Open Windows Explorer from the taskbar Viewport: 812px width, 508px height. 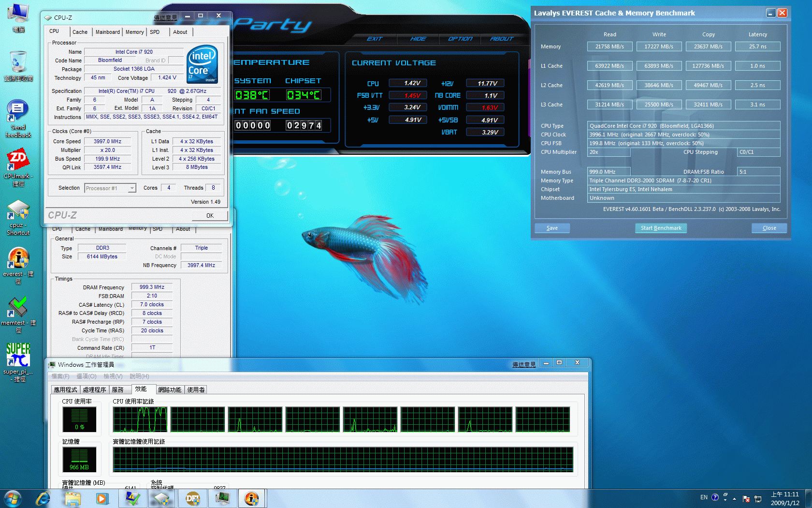point(73,498)
